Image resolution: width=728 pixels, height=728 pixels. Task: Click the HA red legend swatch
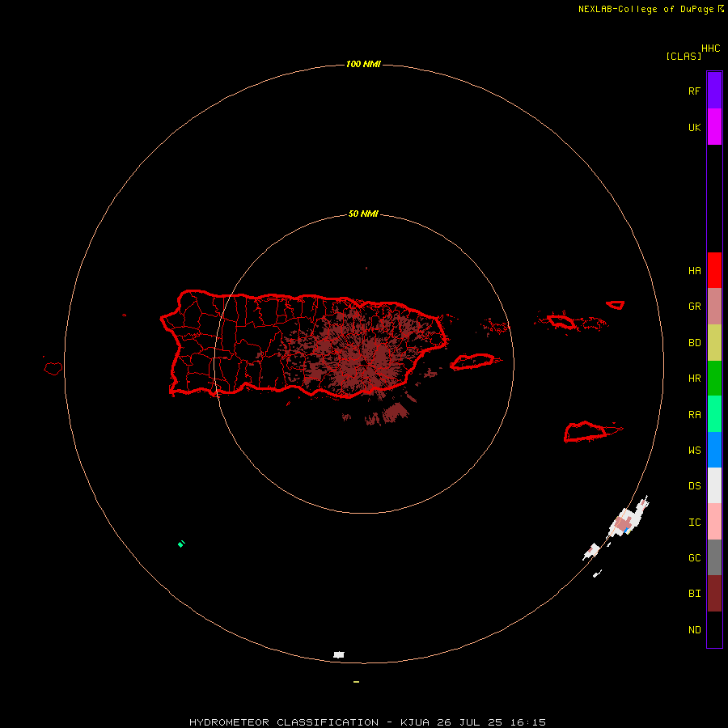pos(714,270)
